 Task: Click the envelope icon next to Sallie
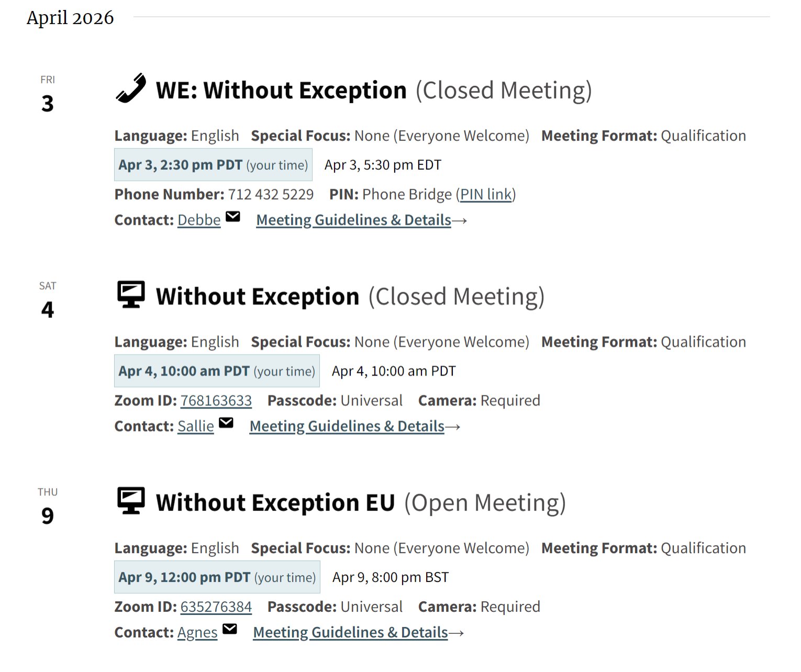click(x=226, y=423)
